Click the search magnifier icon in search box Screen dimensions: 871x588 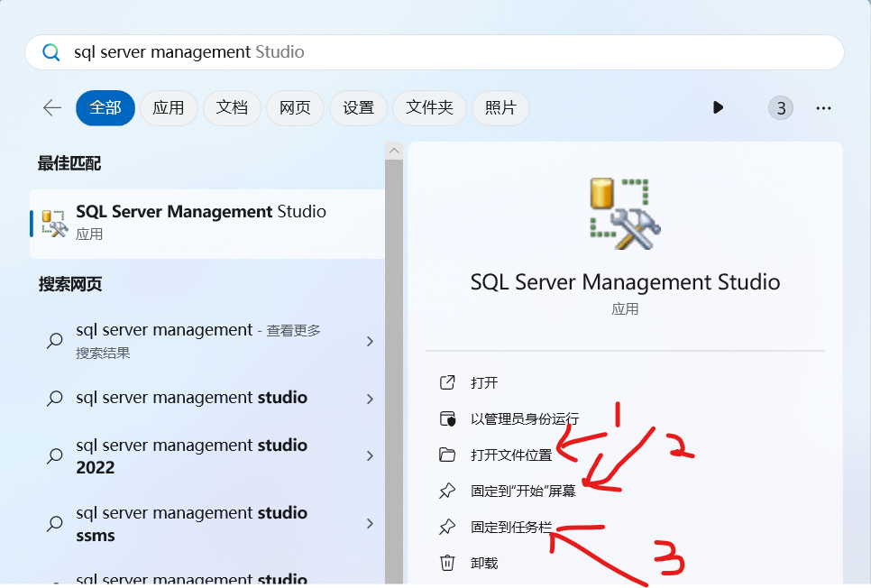[51, 52]
